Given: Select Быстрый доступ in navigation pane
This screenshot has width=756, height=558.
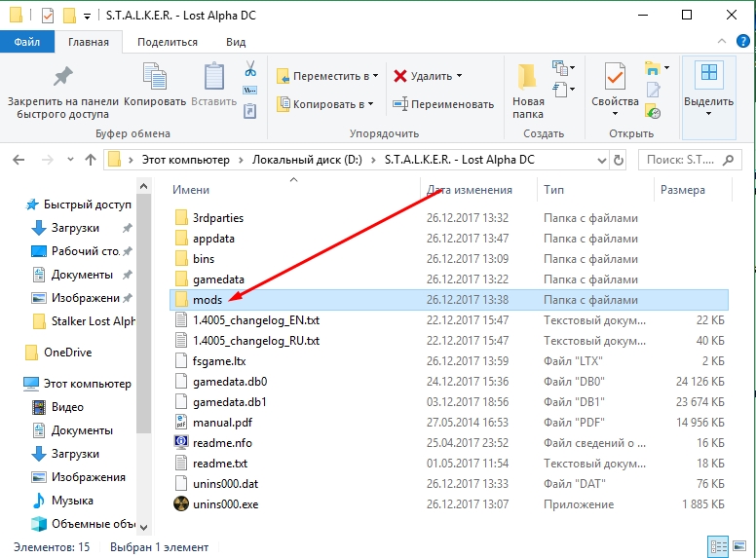Looking at the screenshot, I should tap(78, 205).
